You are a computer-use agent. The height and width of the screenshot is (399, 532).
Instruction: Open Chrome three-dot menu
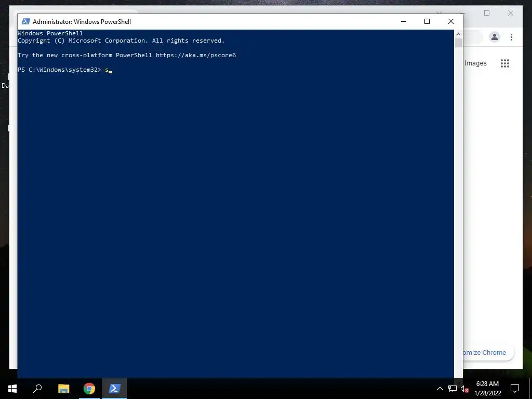tap(511, 37)
